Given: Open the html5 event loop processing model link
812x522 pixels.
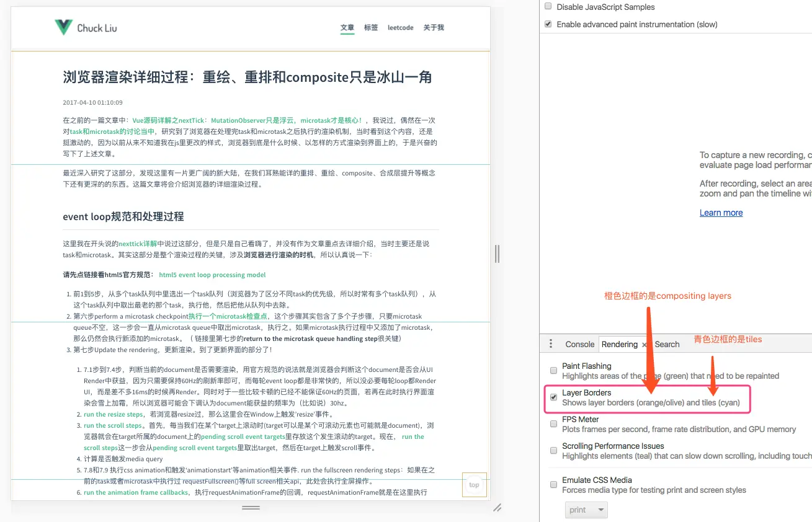Looking at the screenshot, I should coord(212,275).
